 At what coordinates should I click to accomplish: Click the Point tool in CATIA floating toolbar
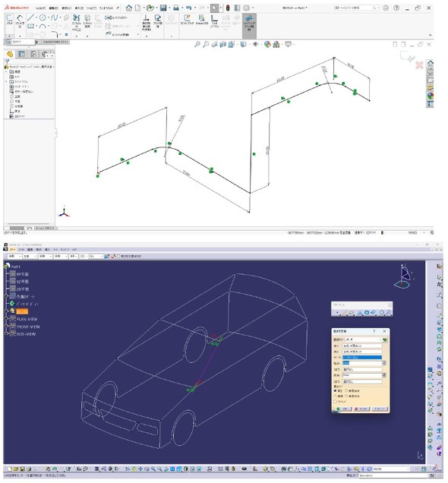click(337, 313)
